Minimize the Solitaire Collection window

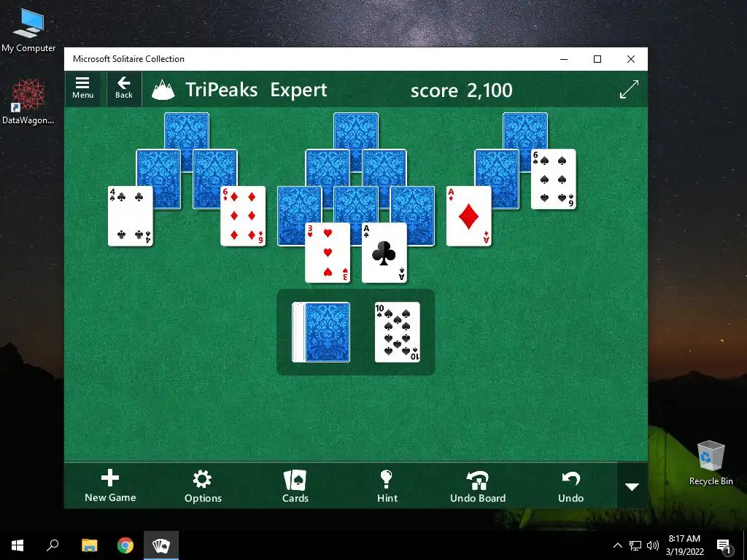pos(564,59)
